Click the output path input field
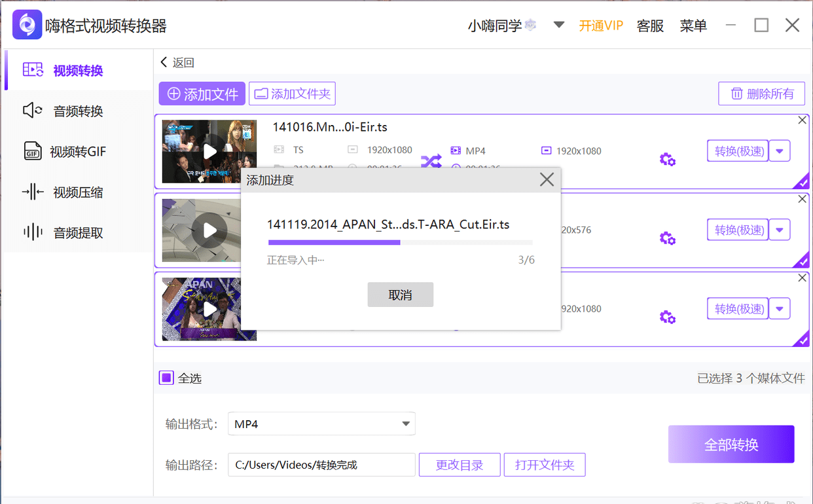Image resolution: width=813 pixels, height=504 pixels. pyautogui.click(x=321, y=465)
